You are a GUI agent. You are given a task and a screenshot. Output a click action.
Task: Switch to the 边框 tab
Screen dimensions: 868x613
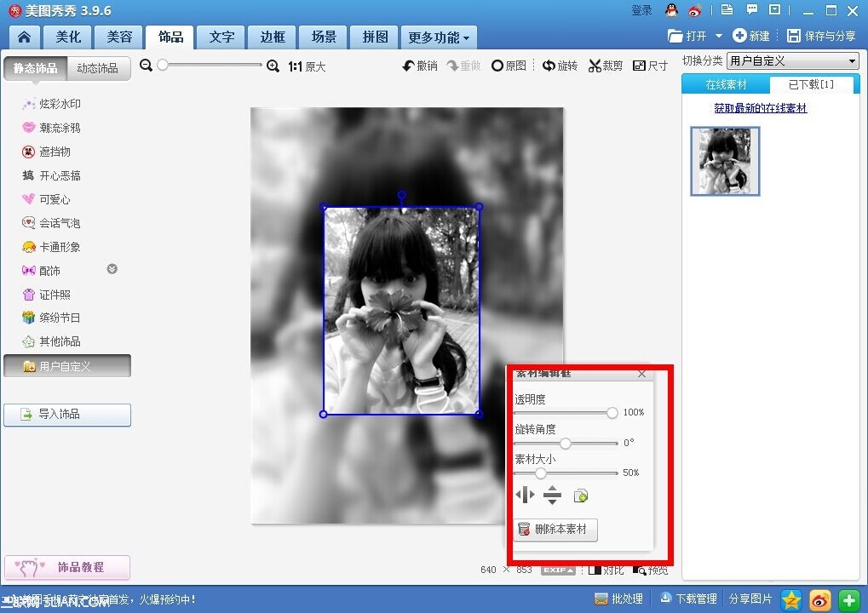tap(273, 37)
